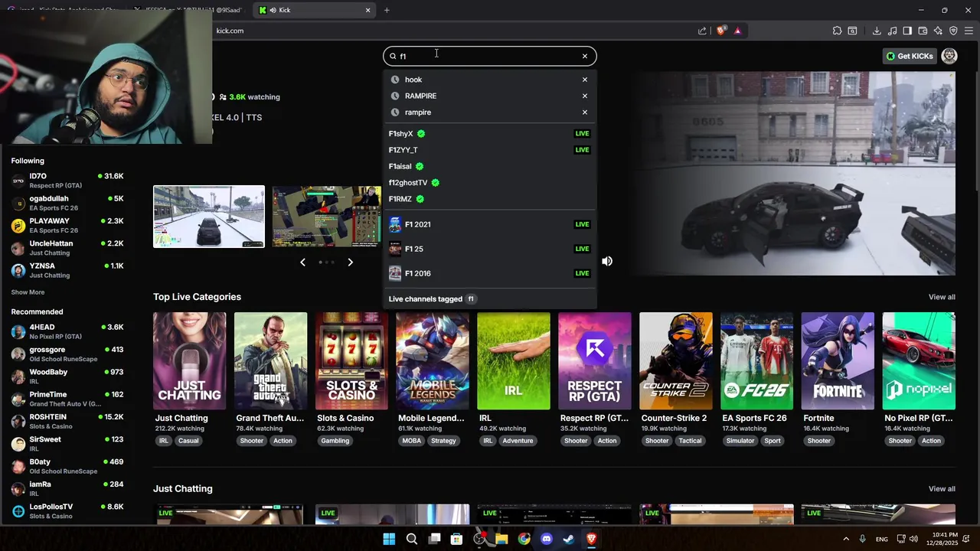Click the Get KICKs button
The height and width of the screenshot is (551, 980).
(910, 56)
